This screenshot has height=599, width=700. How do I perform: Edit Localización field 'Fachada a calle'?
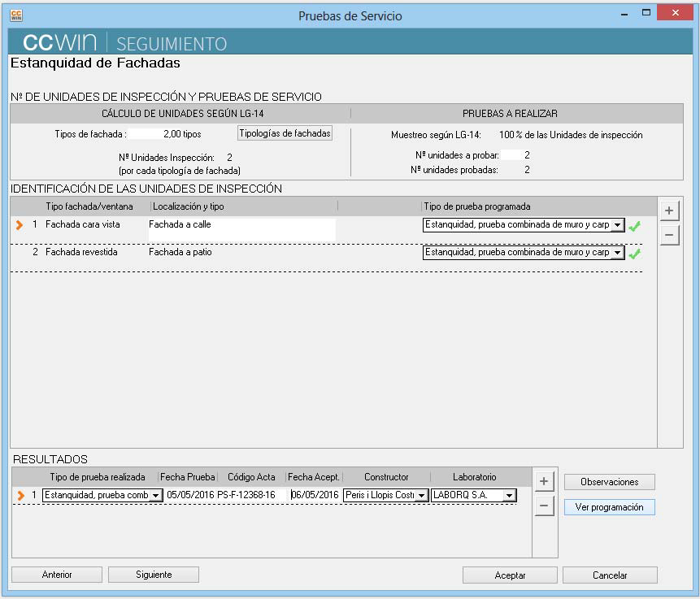tap(242, 229)
